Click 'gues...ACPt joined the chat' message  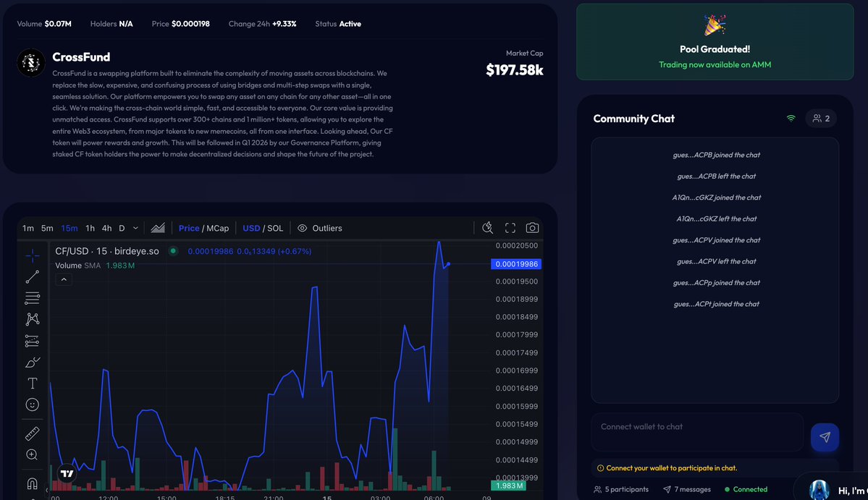[x=716, y=304]
